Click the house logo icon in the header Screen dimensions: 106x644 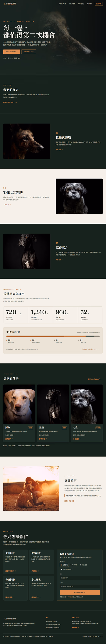(5, 4)
